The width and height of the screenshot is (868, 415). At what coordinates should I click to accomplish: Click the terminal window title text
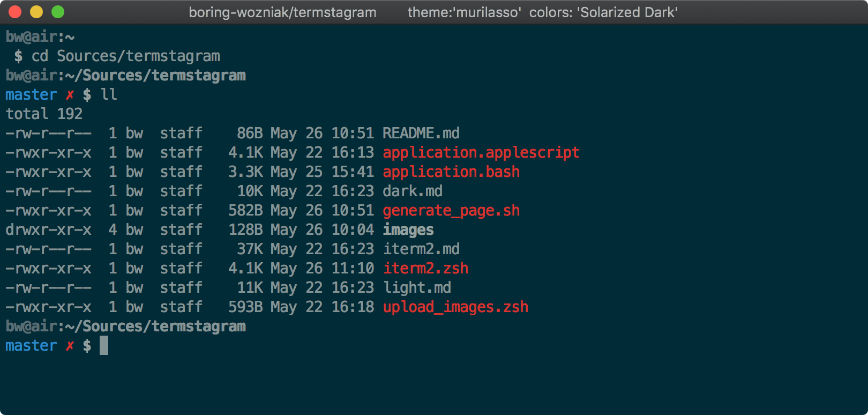433,12
